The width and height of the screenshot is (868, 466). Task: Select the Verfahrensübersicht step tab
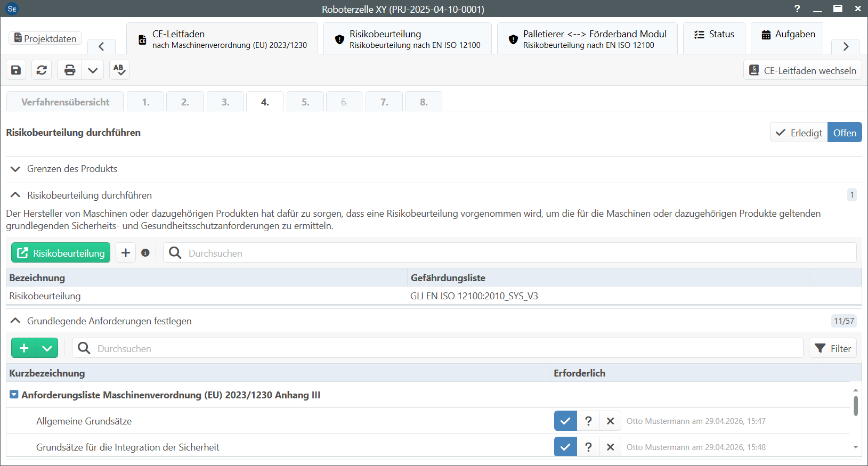[65, 102]
